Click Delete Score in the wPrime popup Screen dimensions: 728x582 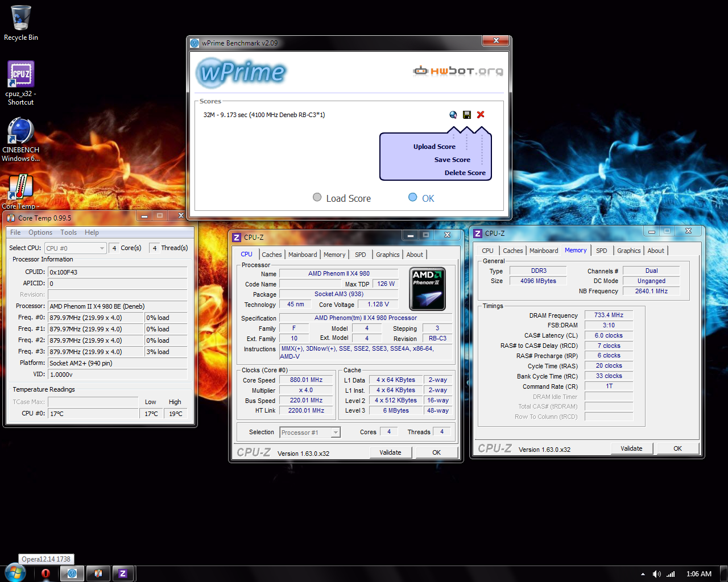(465, 173)
